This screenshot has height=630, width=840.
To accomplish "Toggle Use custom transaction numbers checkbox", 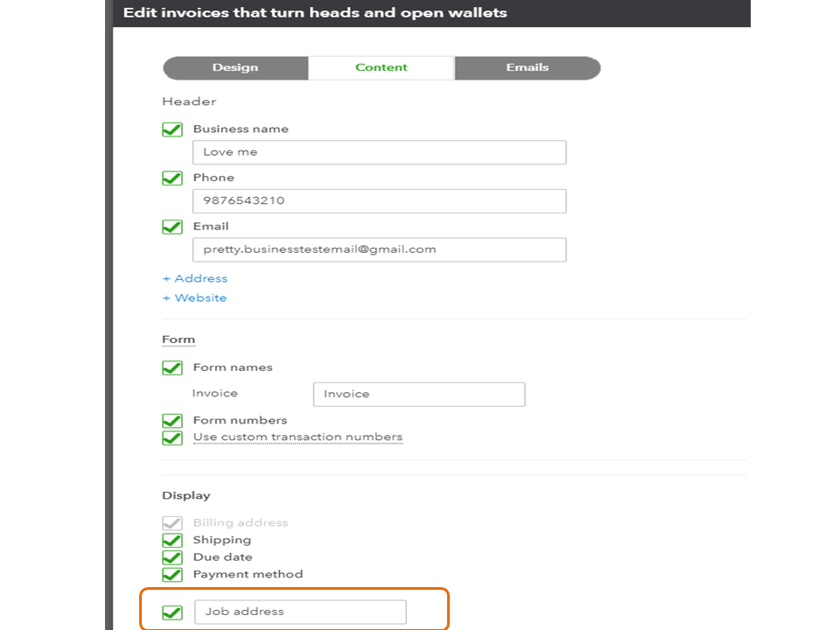I will point(172,437).
